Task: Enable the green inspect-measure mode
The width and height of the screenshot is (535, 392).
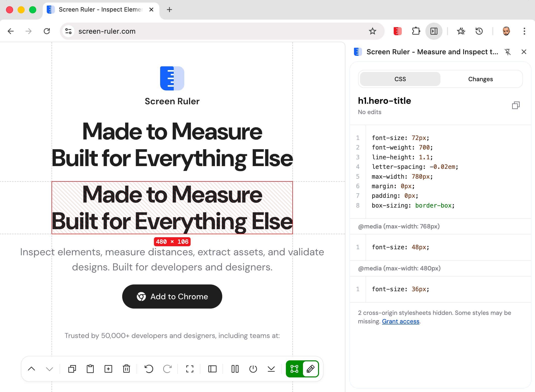Action: point(294,369)
